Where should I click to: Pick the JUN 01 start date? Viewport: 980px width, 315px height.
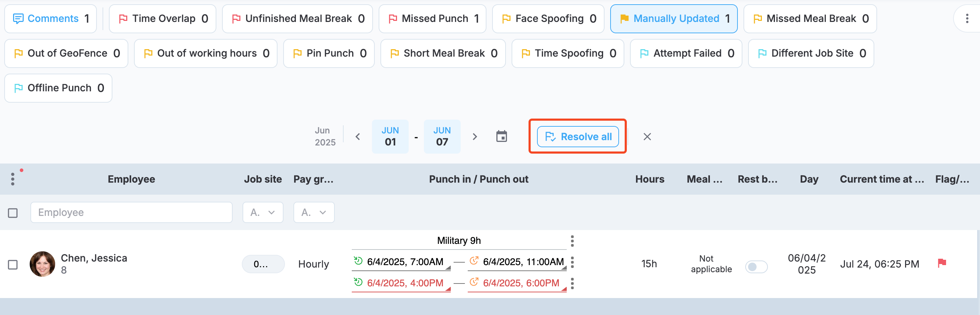[x=390, y=136]
